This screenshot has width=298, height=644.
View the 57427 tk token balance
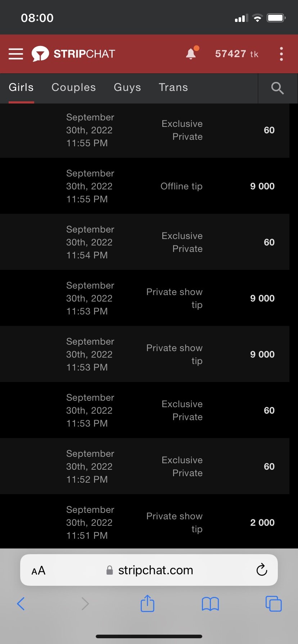[236, 54]
